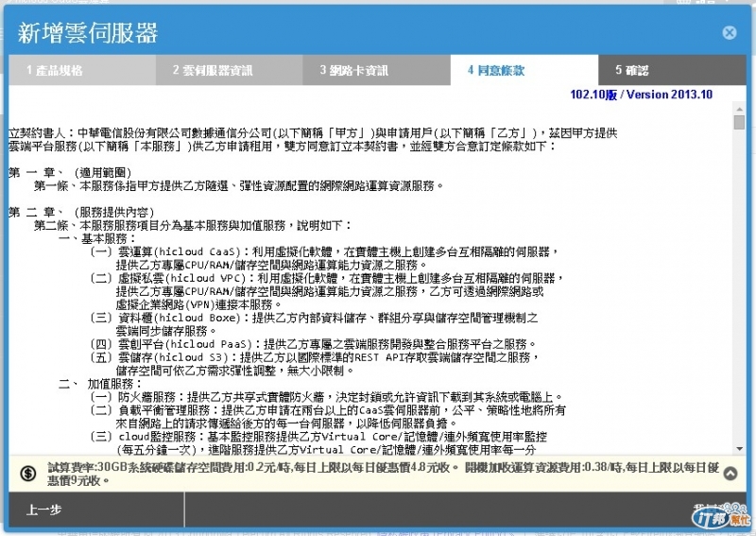Screen dimensions: 756x536
Task: Click the dollar sign fee icon
Action: (x=28, y=474)
